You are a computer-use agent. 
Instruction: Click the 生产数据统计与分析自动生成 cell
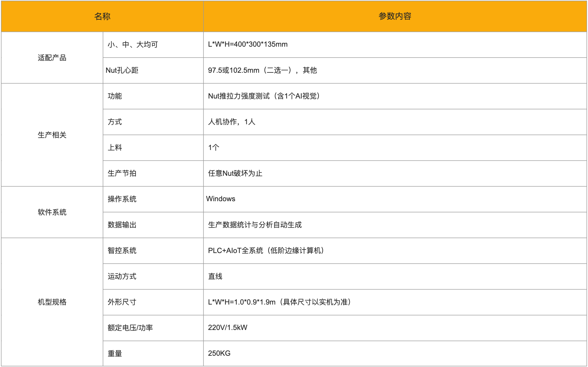pos(255,225)
